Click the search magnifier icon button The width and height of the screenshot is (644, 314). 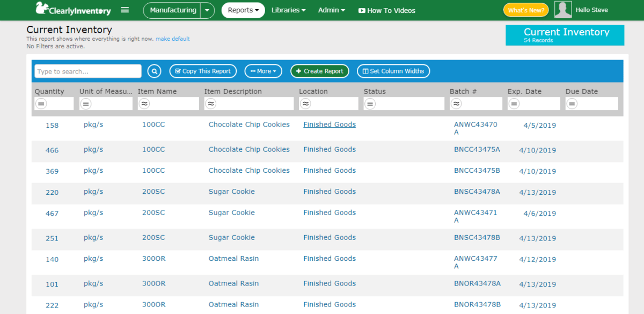(x=155, y=71)
